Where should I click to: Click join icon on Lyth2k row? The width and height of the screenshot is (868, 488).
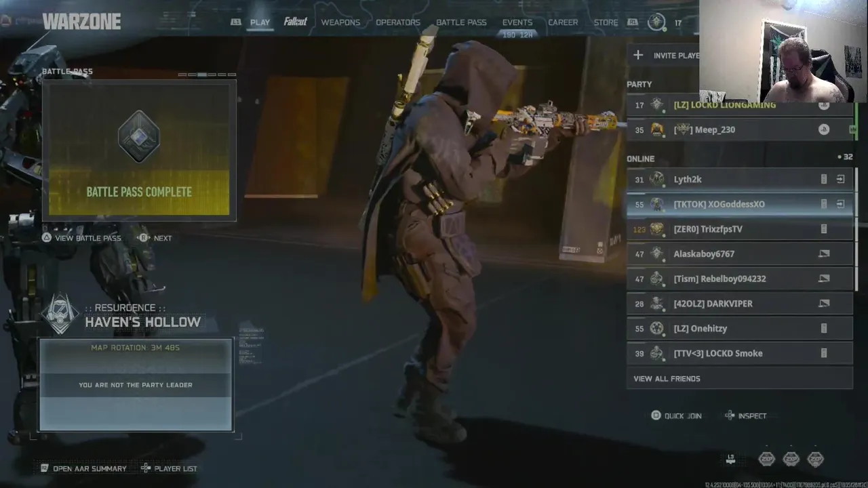pyautogui.click(x=840, y=179)
